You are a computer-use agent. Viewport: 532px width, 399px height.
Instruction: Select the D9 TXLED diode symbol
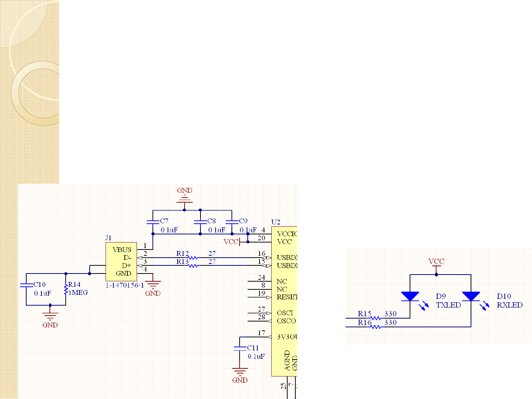tap(410, 296)
